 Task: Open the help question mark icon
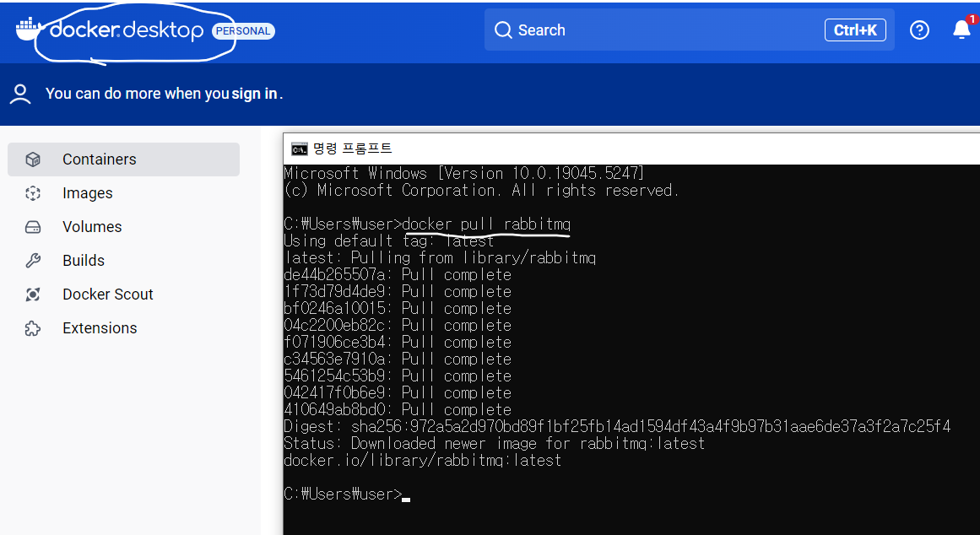pos(919,30)
